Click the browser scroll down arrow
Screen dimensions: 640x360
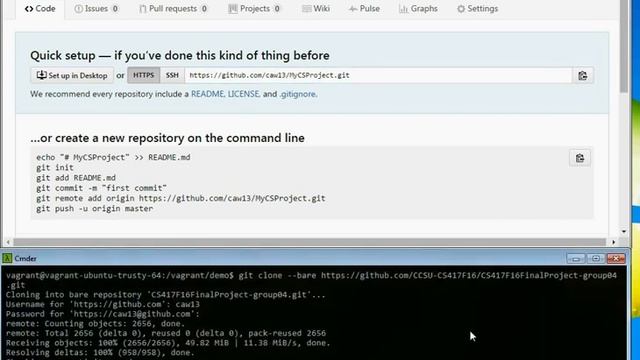coord(624,231)
